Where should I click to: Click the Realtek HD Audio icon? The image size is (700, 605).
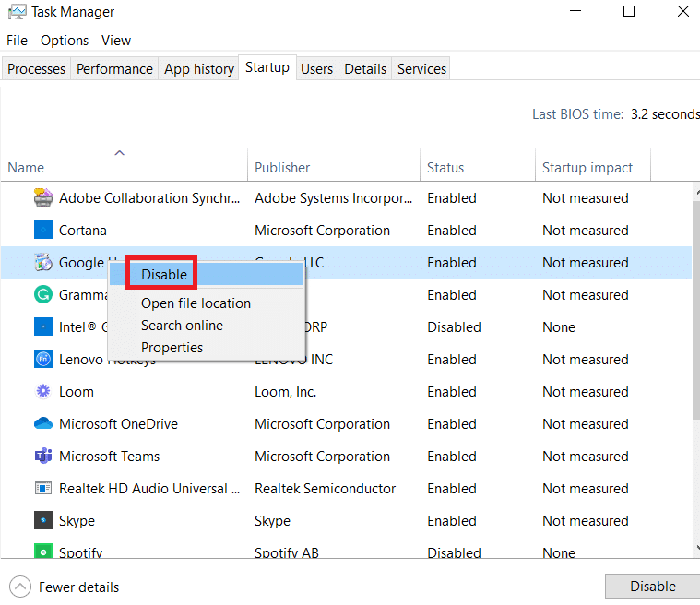43,488
